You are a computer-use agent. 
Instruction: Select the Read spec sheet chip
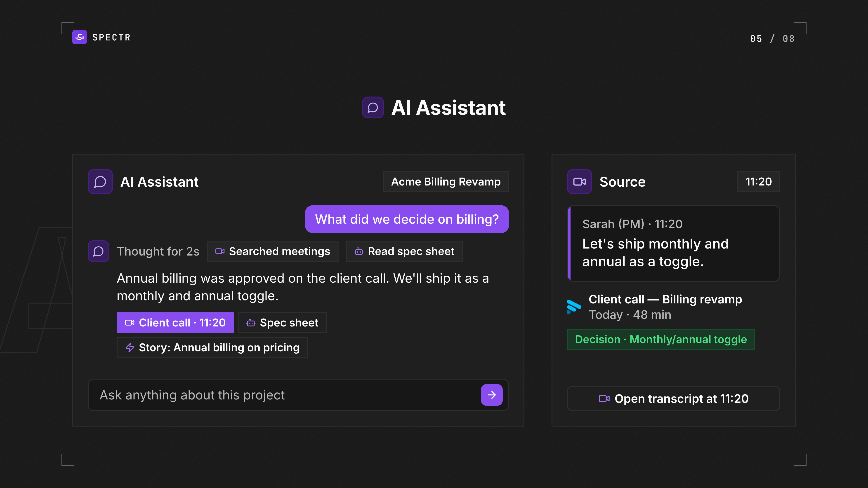[404, 251]
